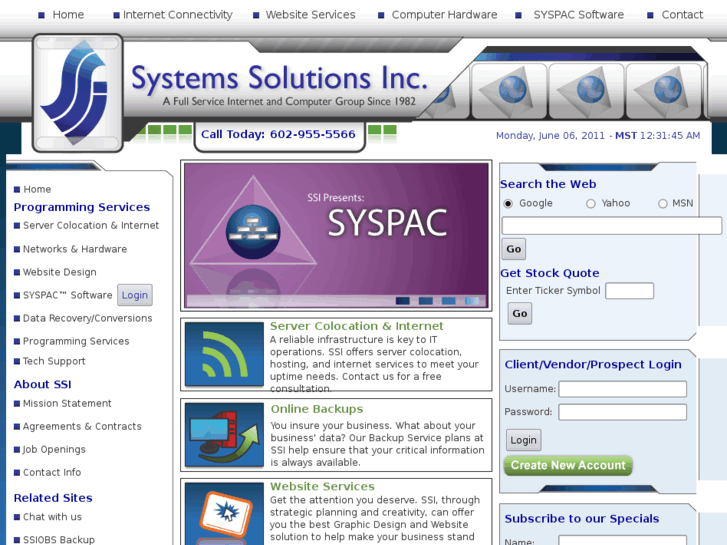Click the Systems Solutions Inc. title

pyautogui.click(x=279, y=78)
